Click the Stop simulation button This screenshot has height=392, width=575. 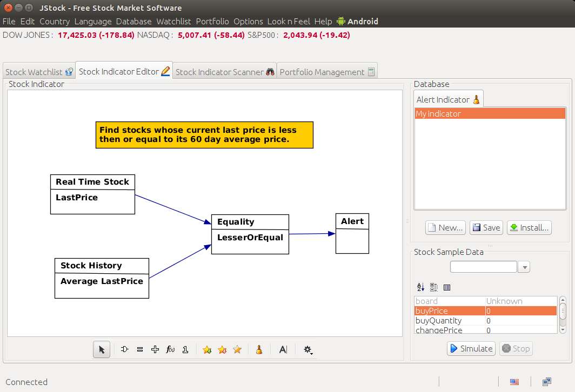[x=516, y=348]
